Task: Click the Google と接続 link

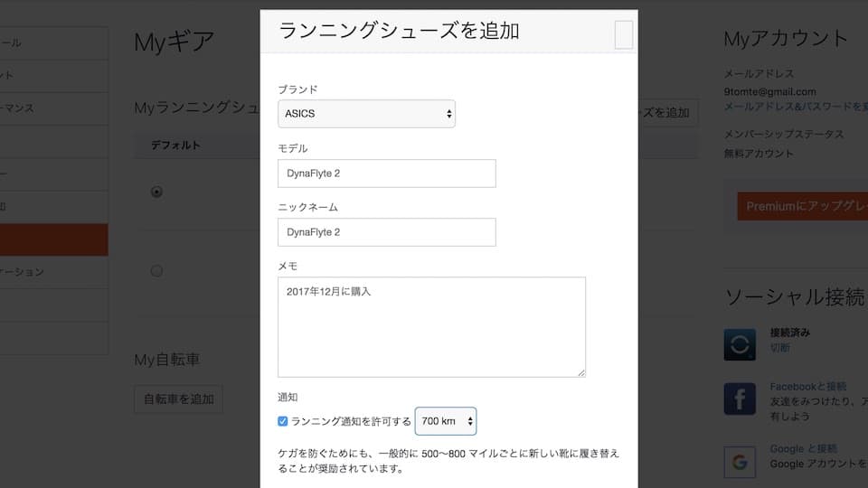Action: click(803, 448)
